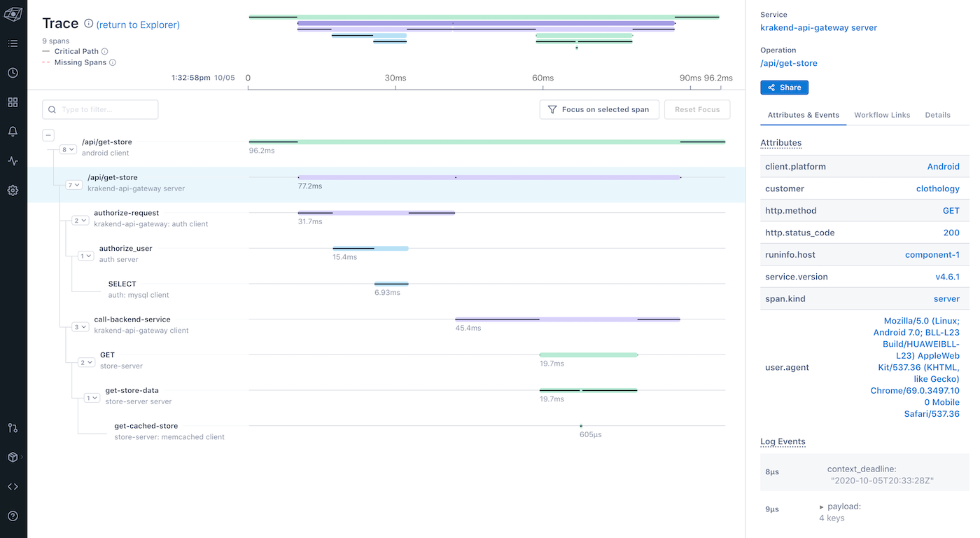Select the monitoring pulse icon in sidebar
This screenshot has height=538, width=980.
13,160
